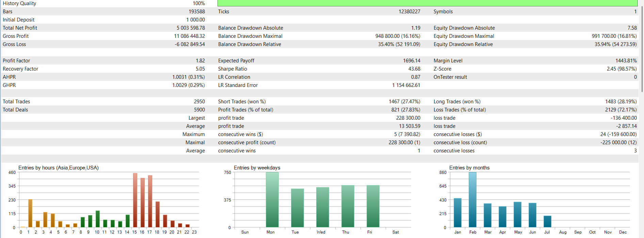Screen dimensions: 644x238
Task: Select the Total Trades value 2950
Action: point(199,102)
